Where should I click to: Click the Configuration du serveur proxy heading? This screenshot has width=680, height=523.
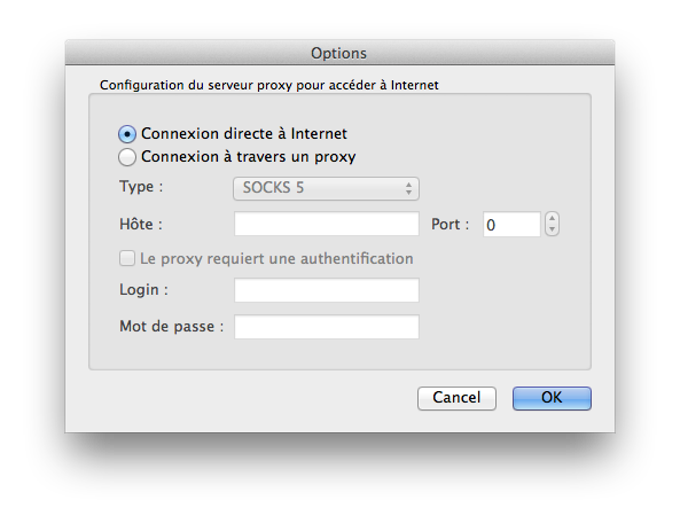tap(269, 85)
